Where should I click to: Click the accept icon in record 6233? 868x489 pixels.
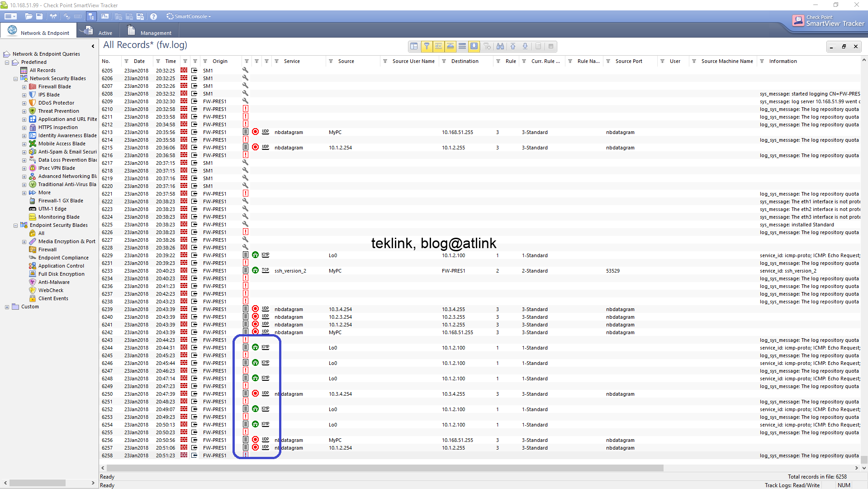point(256,270)
